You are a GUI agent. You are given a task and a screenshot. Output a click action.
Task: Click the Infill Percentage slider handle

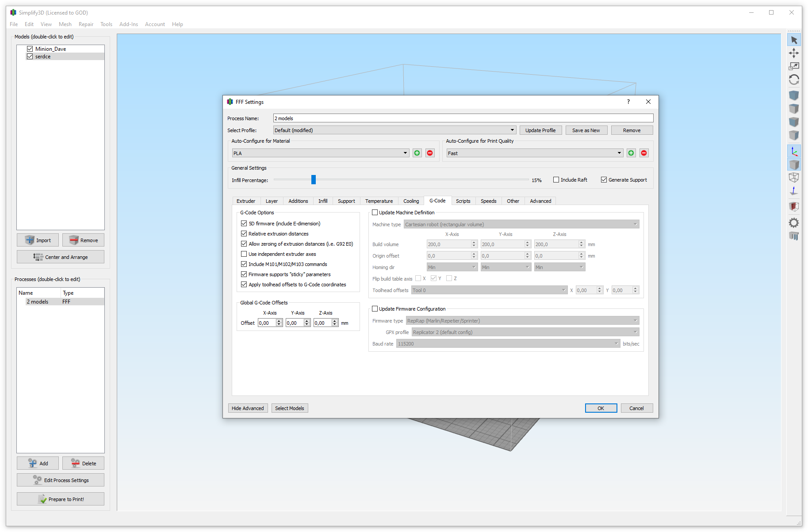click(314, 179)
